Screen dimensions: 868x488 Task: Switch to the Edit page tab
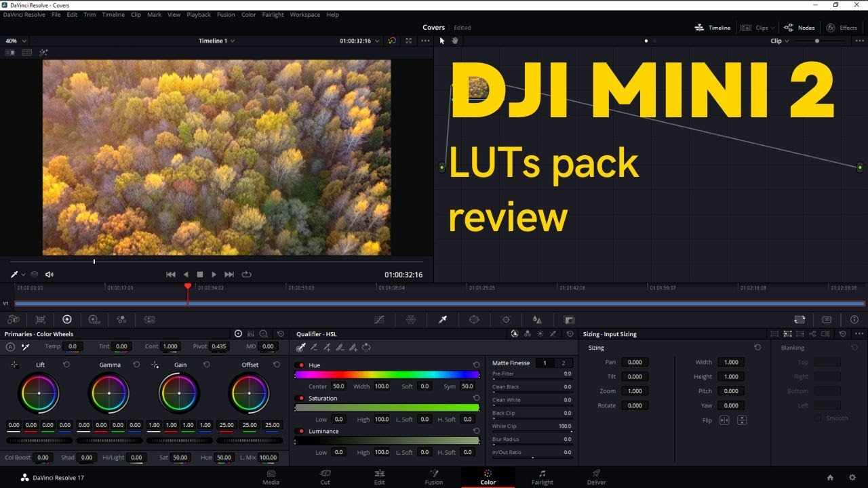(x=379, y=476)
